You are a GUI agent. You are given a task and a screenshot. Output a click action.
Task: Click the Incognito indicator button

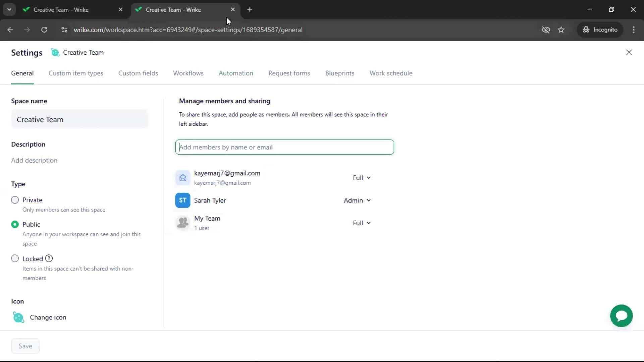click(x=600, y=30)
